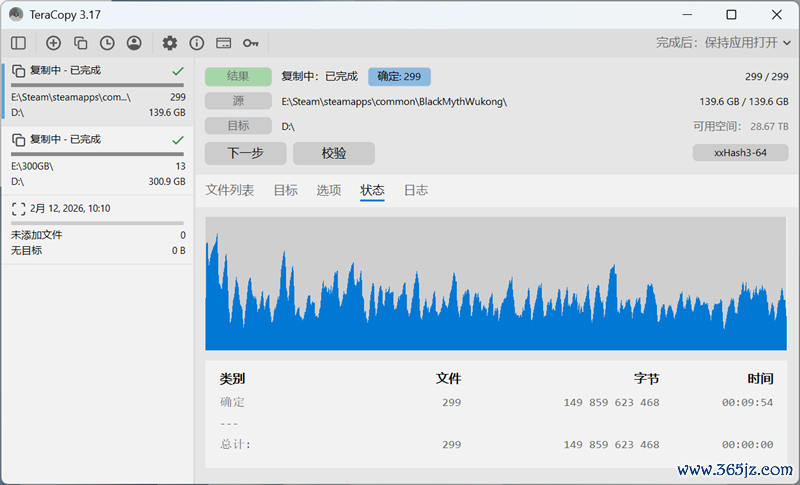The image size is (800, 485).
Task: Maximize the TeraCopy window
Action: tap(731, 14)
